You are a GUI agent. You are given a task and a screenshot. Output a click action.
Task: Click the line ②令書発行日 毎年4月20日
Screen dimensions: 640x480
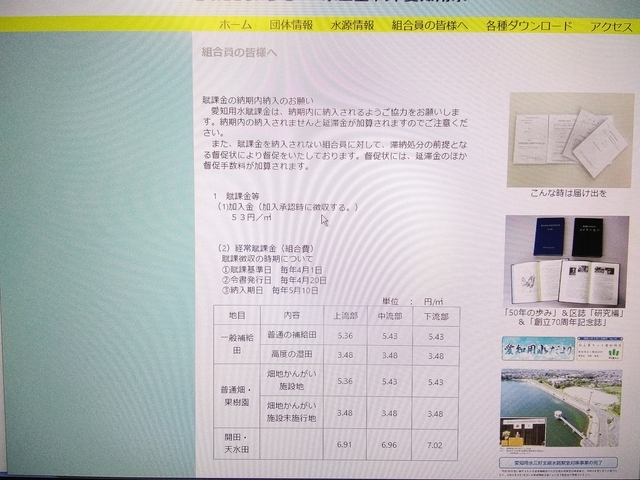point(274,280)
